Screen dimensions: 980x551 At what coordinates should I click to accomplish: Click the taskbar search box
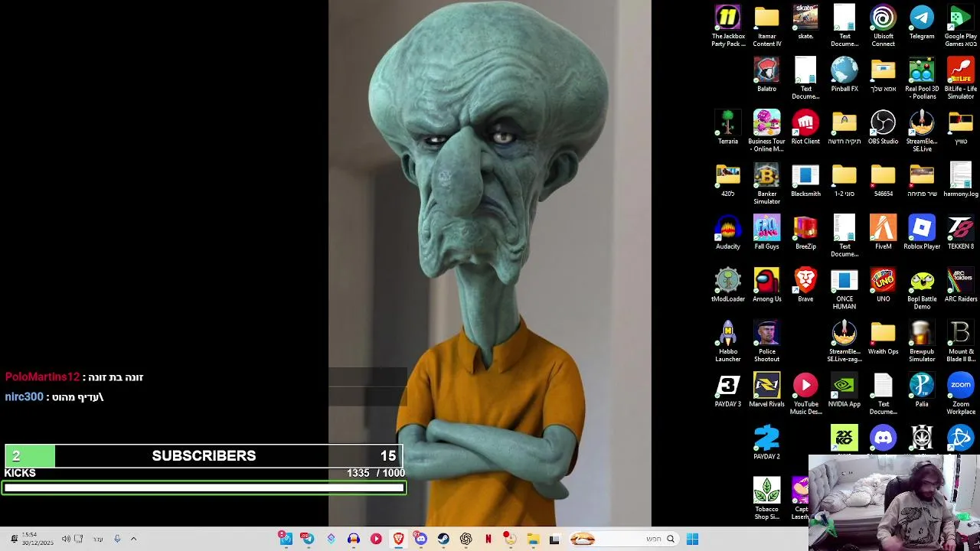pos(623,539)
